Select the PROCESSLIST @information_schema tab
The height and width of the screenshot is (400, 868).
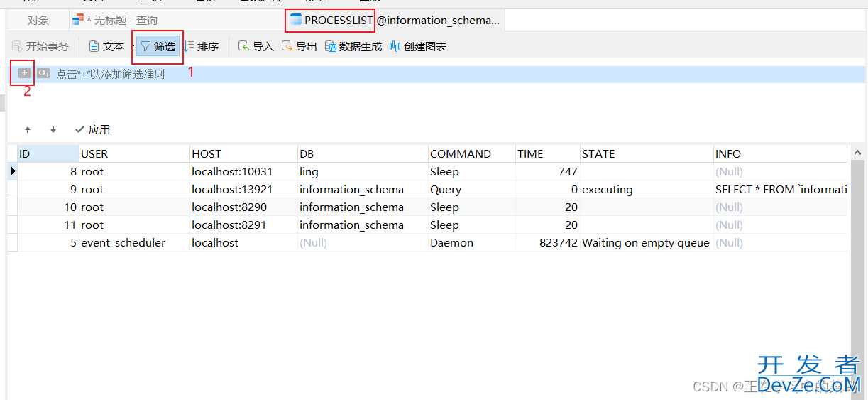(395, 21)
